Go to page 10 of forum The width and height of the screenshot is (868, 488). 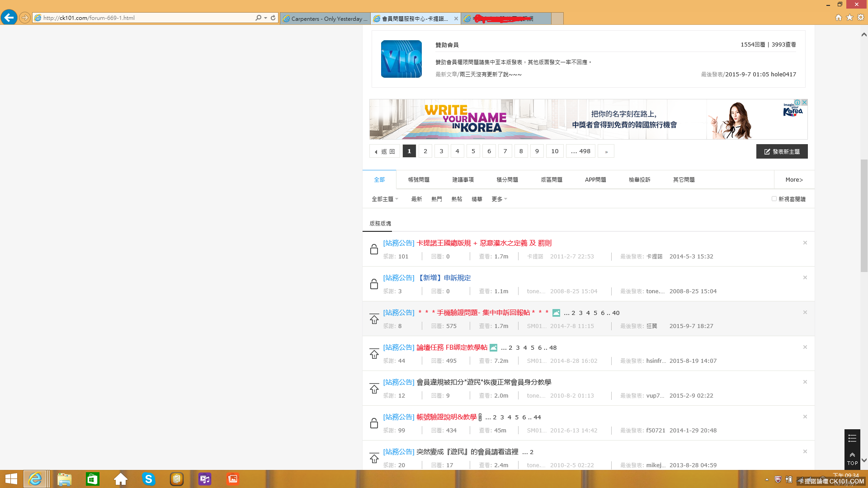(555, 151)
